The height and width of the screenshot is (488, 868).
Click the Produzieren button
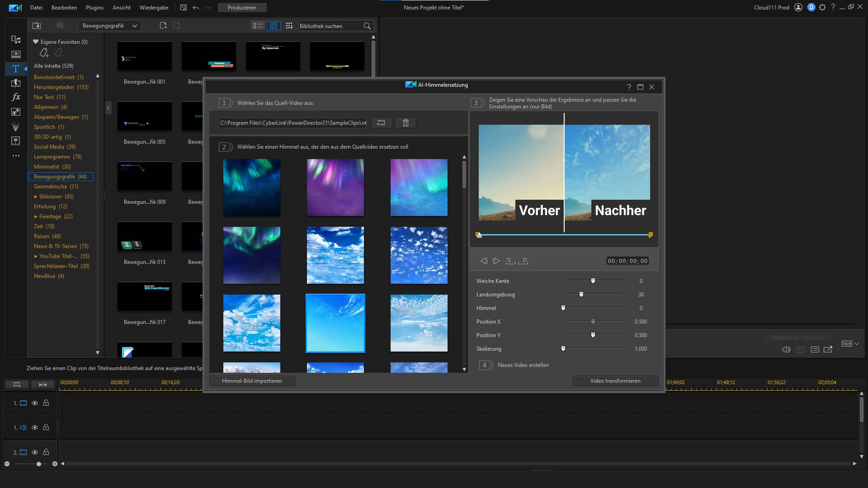242,8
